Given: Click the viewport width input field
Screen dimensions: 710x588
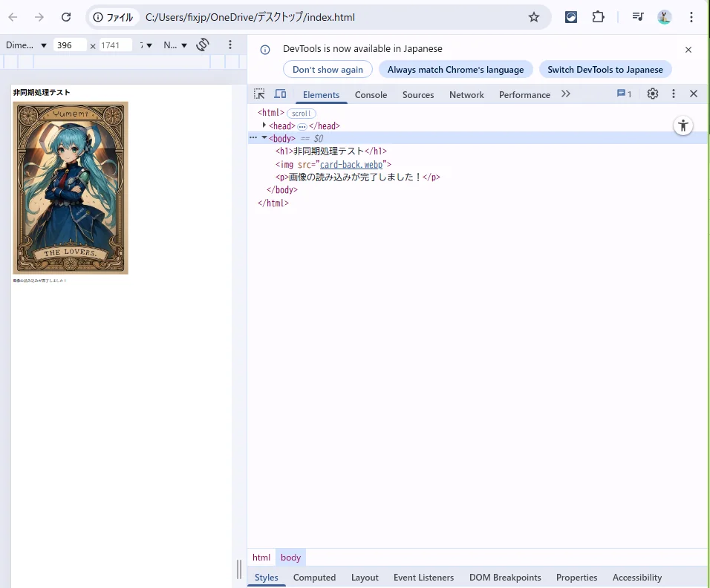Looking at the screenshot, I should 70,45.
